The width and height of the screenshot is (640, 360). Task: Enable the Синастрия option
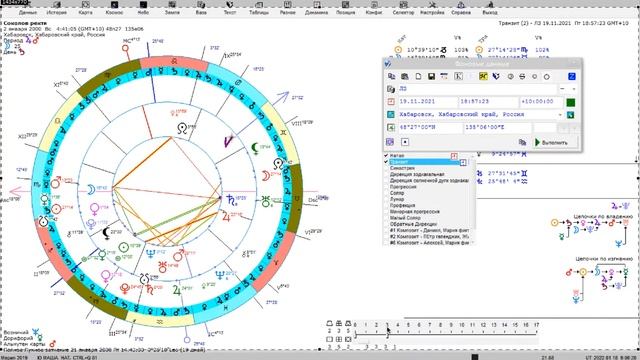click(x=386, y=168)
